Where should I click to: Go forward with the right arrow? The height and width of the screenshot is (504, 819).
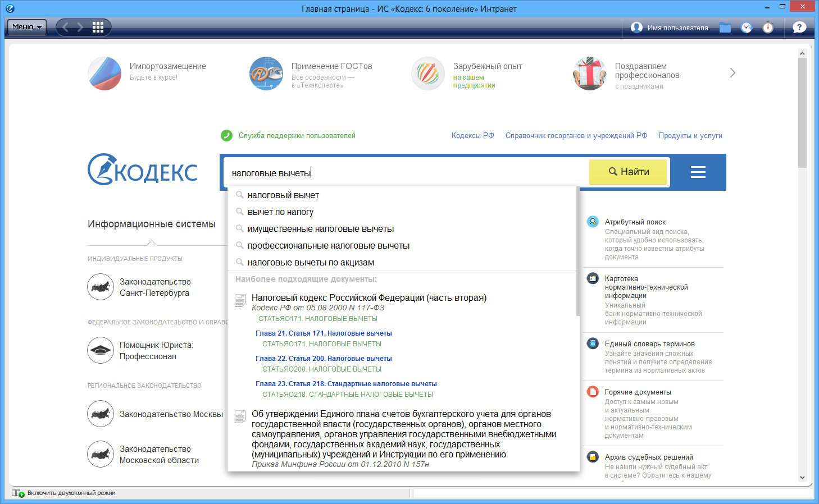point(80,27)
